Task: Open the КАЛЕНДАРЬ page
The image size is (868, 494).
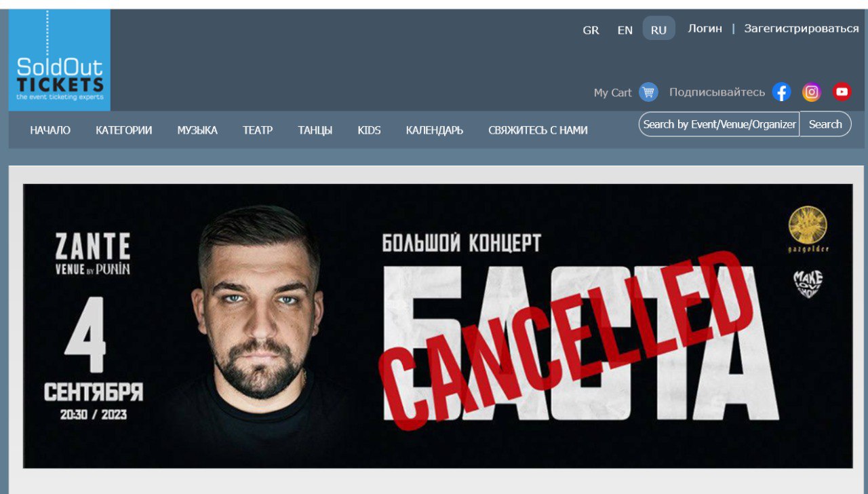Action: coord(435,130)
